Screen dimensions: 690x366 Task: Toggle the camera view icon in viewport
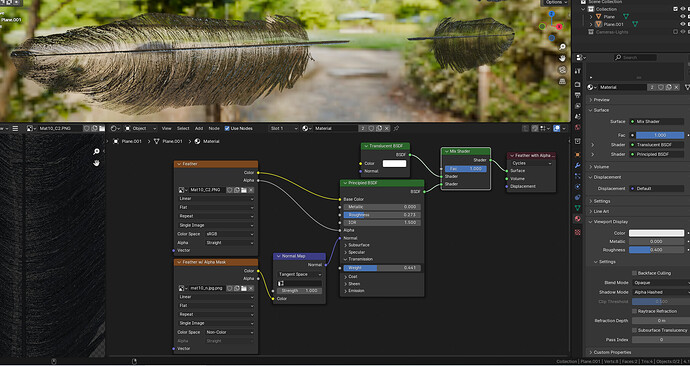pos(562,70)
